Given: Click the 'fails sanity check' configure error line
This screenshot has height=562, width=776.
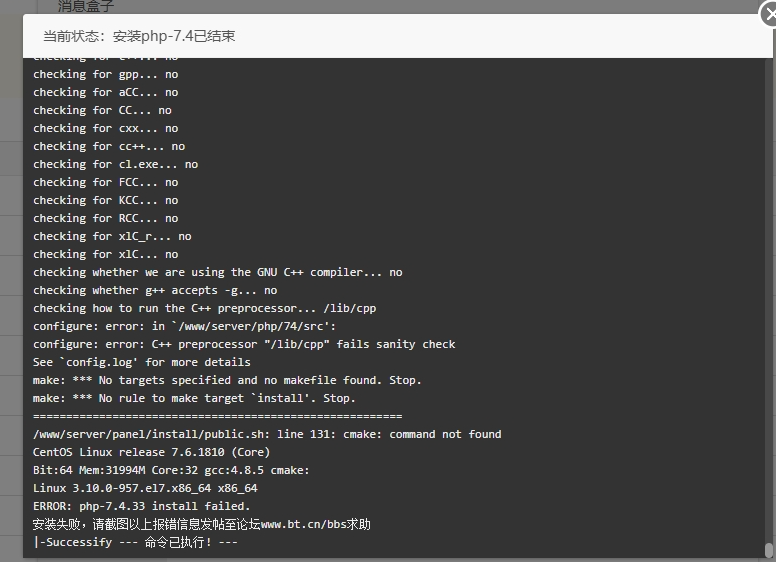Looking at the screenshot, I should click(244, 344).
